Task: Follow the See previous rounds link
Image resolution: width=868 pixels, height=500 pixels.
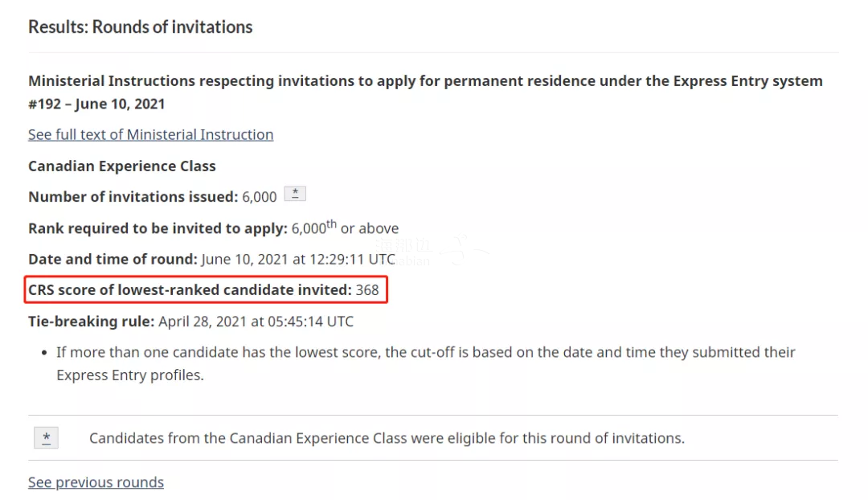Action: [96, 482]
